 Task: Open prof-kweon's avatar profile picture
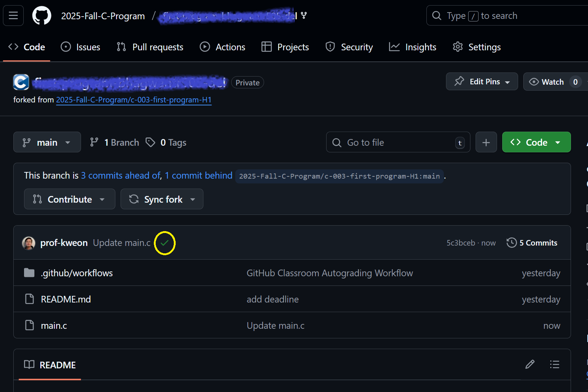point(29,243)
